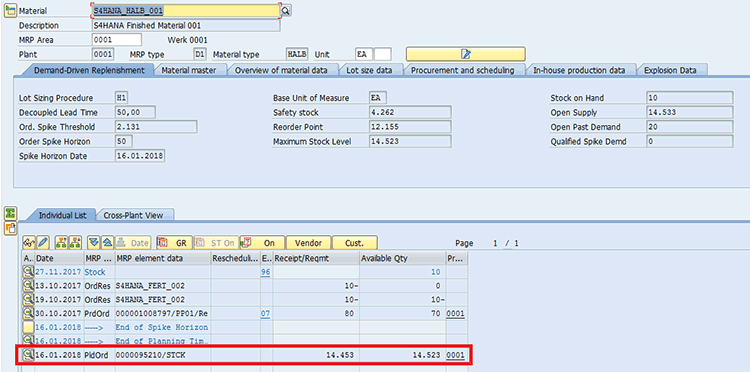Click the empty field next to Unit EA
The width and height of the screenshot is (750, 372).
click(x=383, y=55)
